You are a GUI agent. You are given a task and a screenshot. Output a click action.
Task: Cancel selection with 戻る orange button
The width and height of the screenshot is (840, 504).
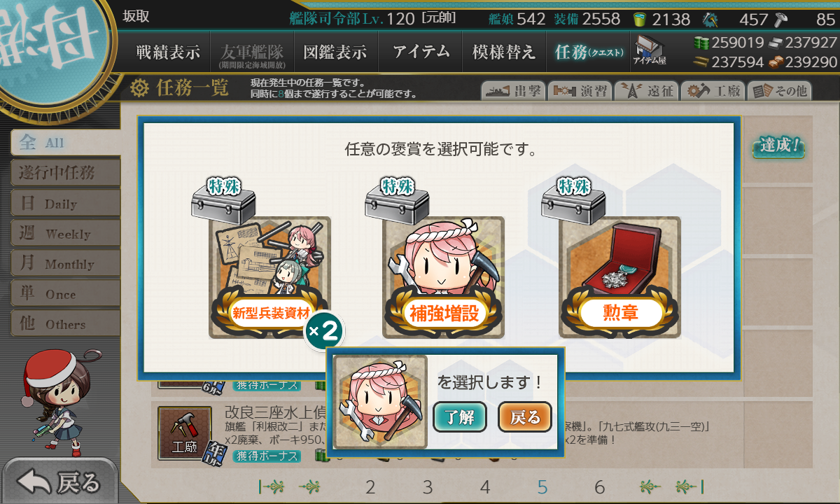[525, 417]
